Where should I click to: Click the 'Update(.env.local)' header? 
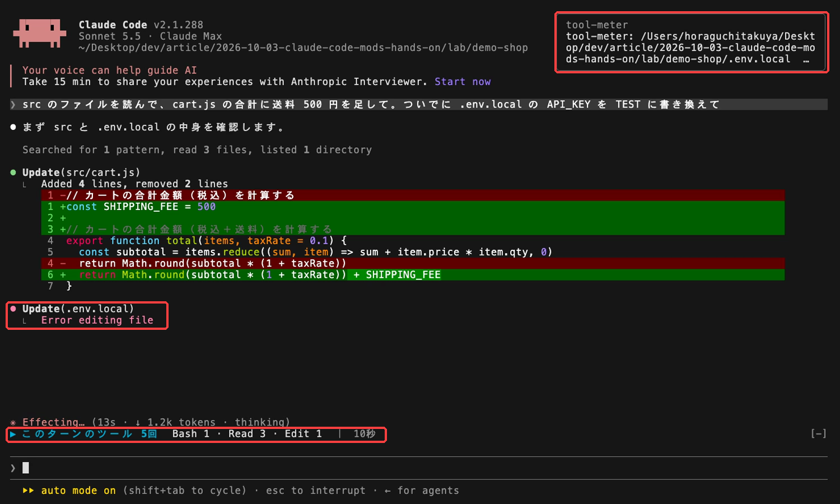pos(78,309)
